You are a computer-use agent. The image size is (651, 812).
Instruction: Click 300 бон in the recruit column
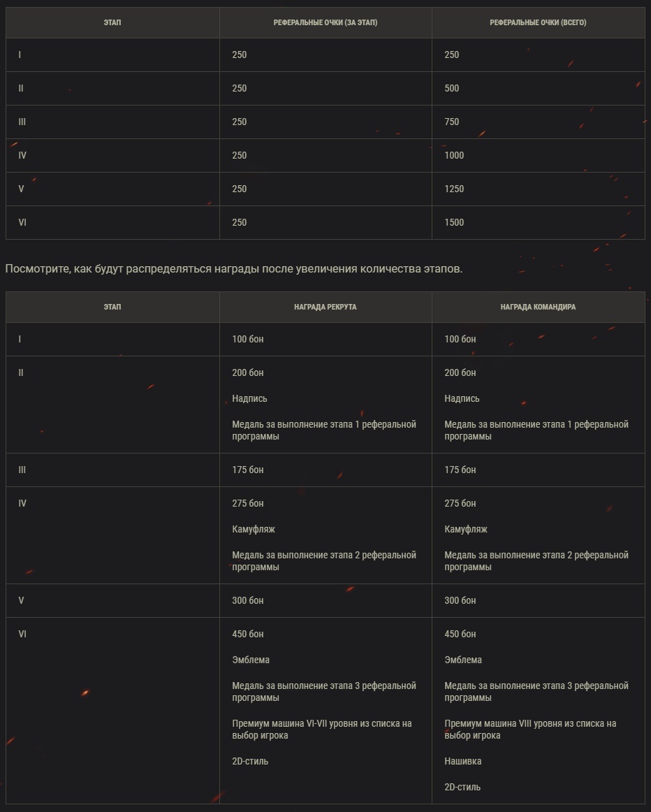(x=248, y=601)
